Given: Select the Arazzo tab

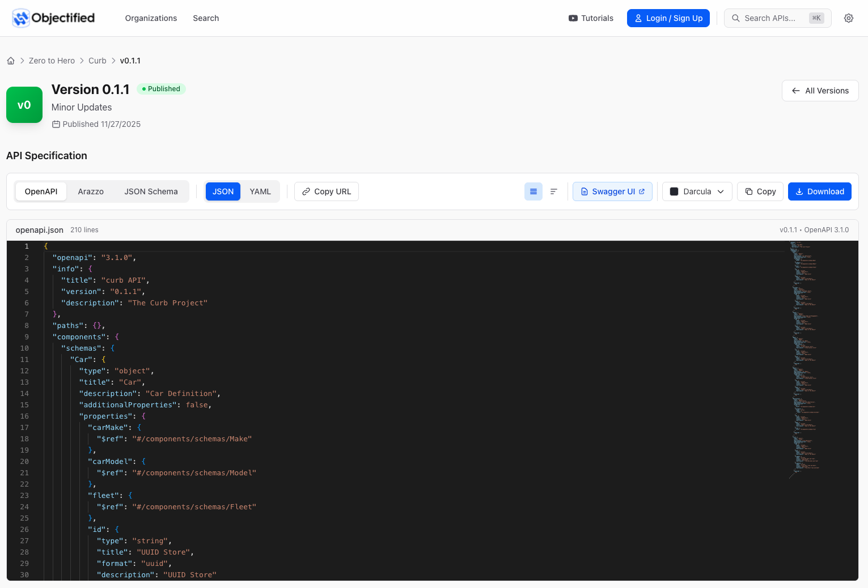Looking at the screenshot, I should click(x=91, y=191).
